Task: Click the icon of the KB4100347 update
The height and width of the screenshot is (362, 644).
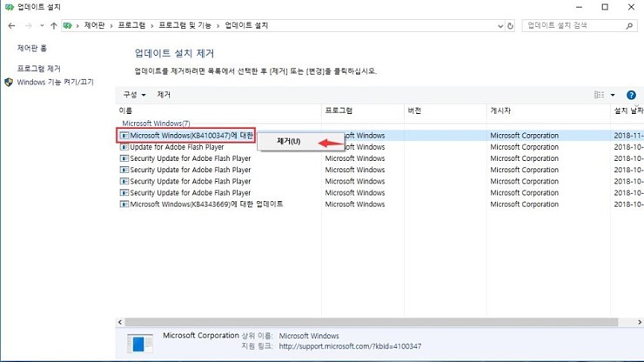Action: (124, 135)
